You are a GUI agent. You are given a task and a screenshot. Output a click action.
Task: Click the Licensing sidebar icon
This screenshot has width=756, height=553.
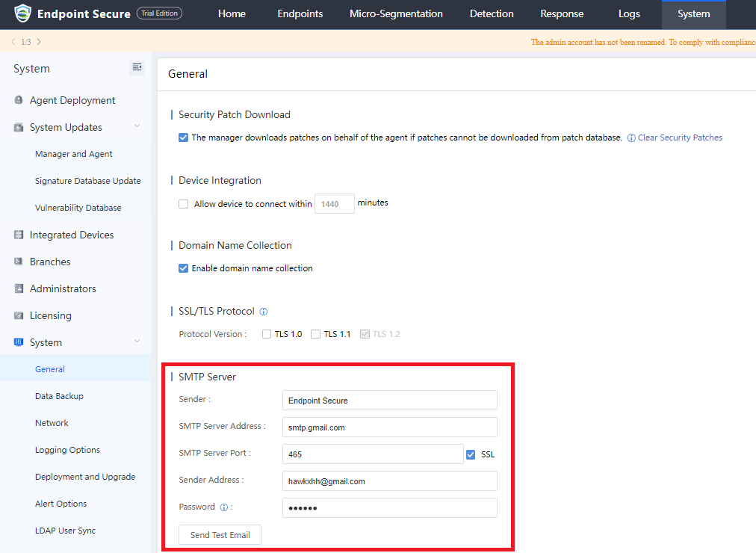19,315
